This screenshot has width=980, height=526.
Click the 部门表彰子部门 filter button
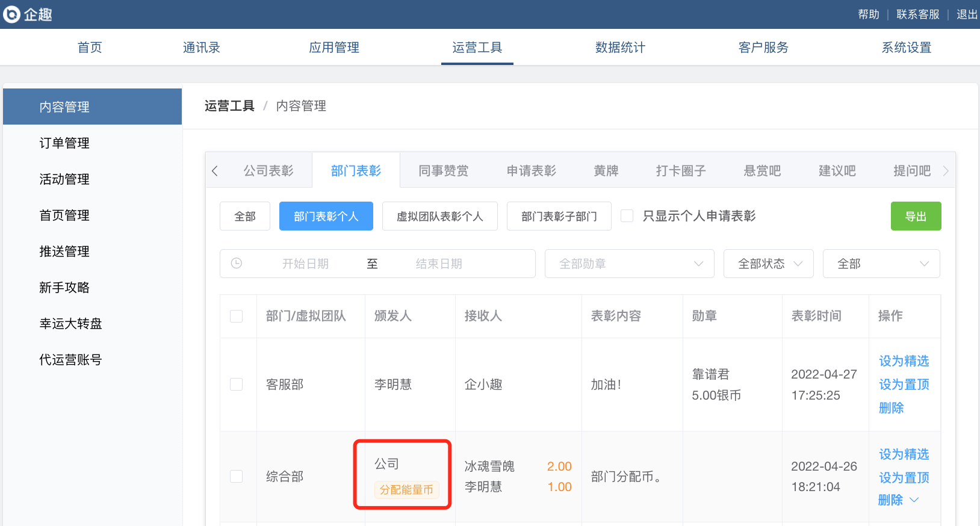pos(559,216)
